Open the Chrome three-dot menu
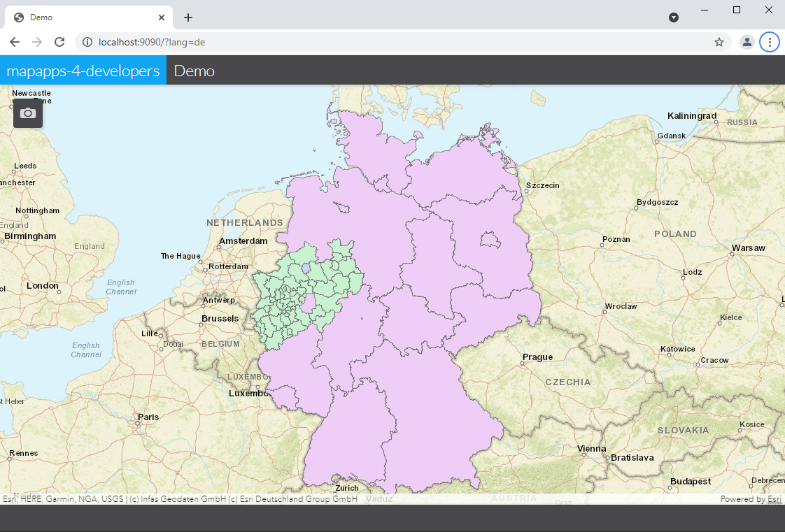 pos(770,42)
